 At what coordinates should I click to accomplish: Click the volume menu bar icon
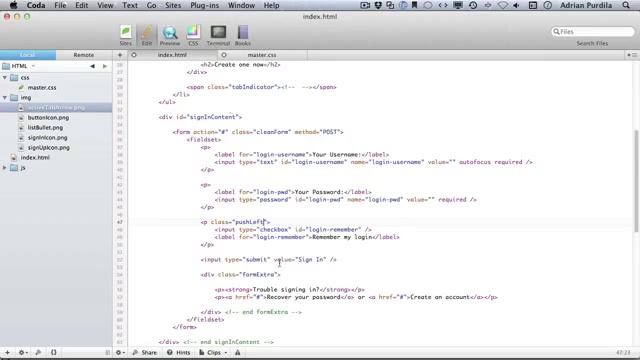click(516, 5)
